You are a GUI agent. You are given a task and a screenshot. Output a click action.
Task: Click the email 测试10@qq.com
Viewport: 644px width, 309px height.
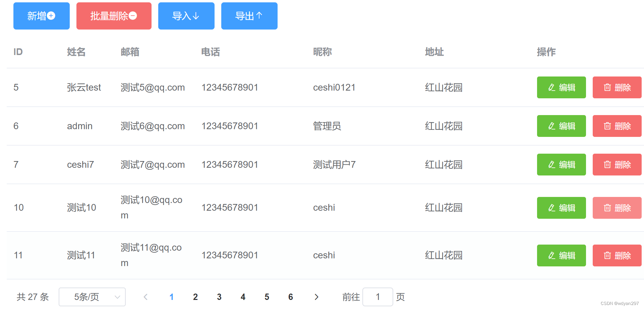coord(152,208)
